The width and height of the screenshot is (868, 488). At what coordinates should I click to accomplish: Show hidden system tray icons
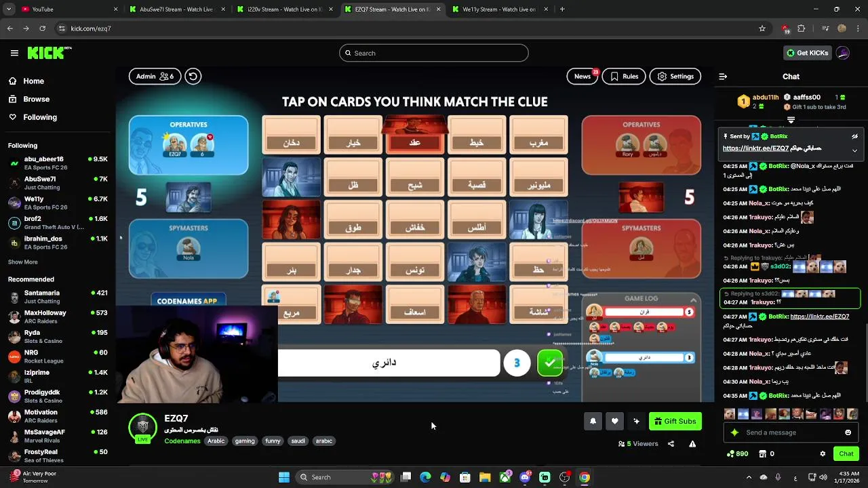pyautogui.click(x=749, y=477)
